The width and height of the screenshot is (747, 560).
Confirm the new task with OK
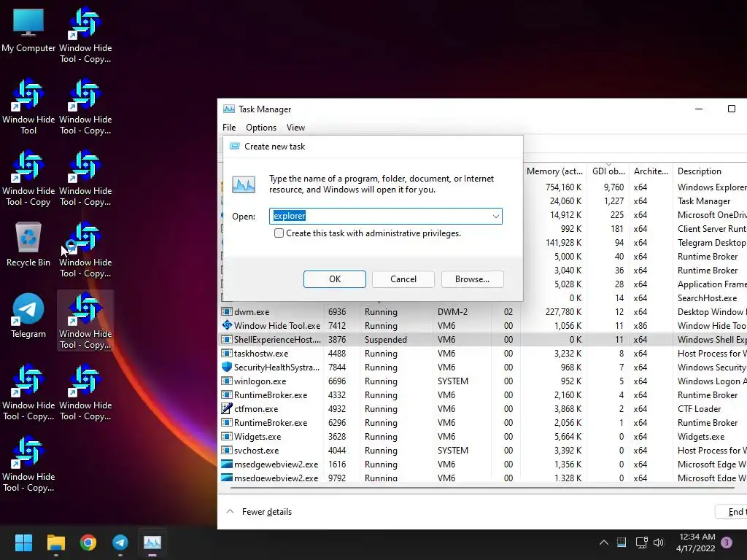(335, 279)
